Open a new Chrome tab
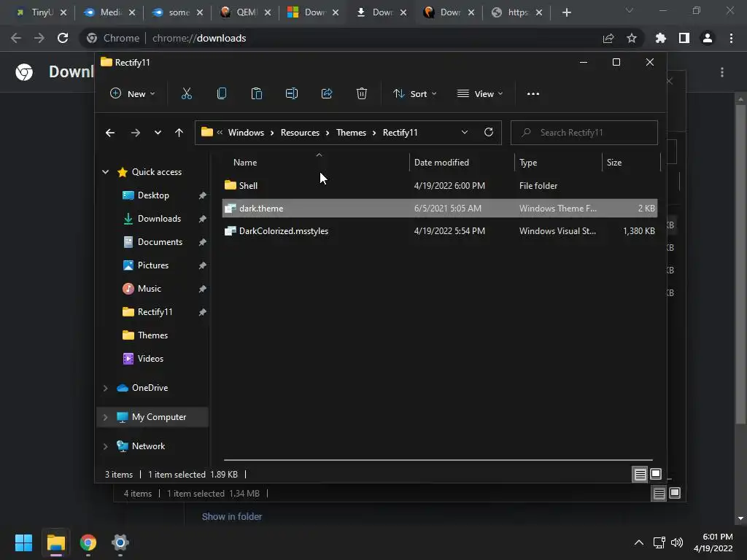Viewport: 747px width, 560px height. point(566,12)
